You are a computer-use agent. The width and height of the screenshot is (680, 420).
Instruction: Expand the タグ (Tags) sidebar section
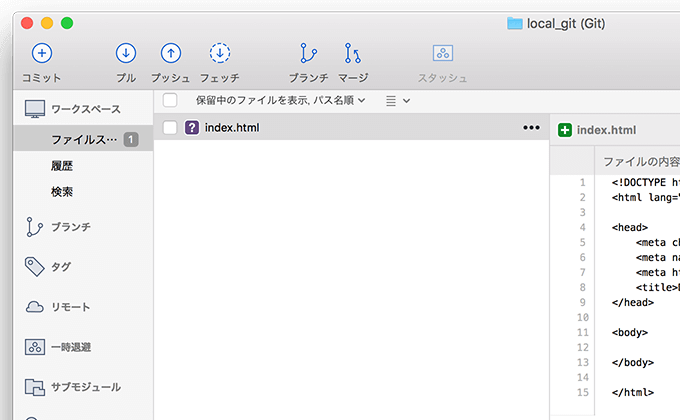[x=61, y=267]
